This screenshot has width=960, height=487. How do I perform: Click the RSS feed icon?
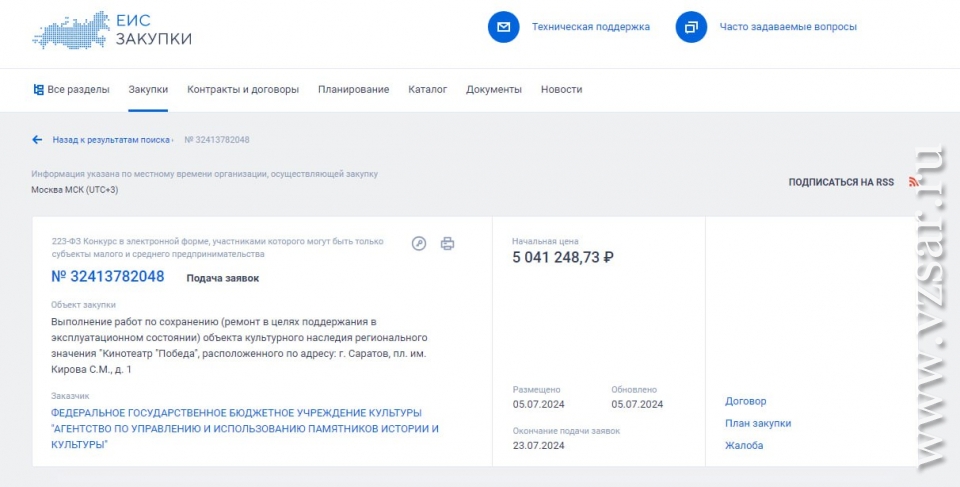pyautogui.click(x=913, y=182)
